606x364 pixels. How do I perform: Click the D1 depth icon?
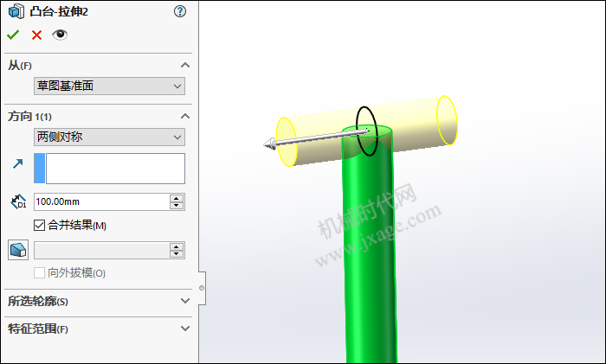(18, 201)
